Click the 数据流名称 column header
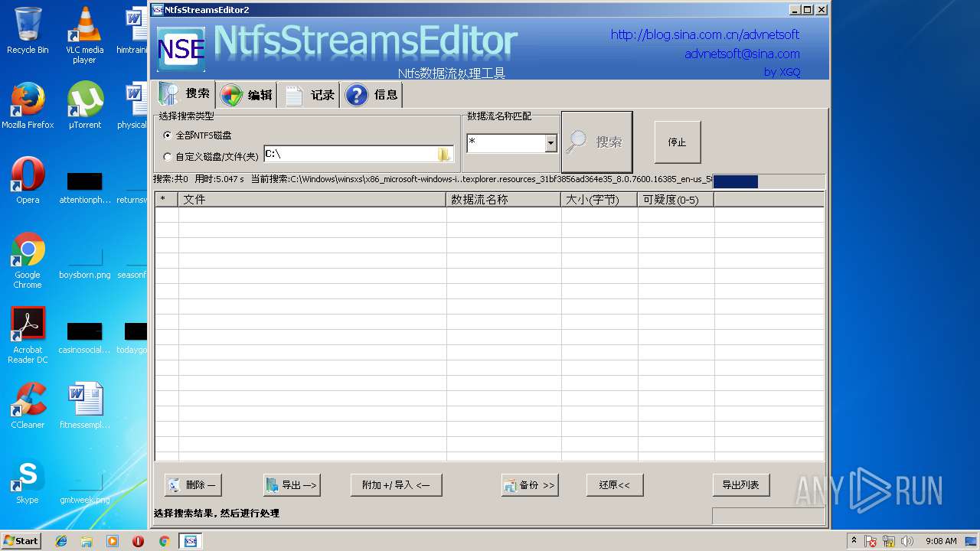Screen dimensions: 980x551 coord(504,200)
